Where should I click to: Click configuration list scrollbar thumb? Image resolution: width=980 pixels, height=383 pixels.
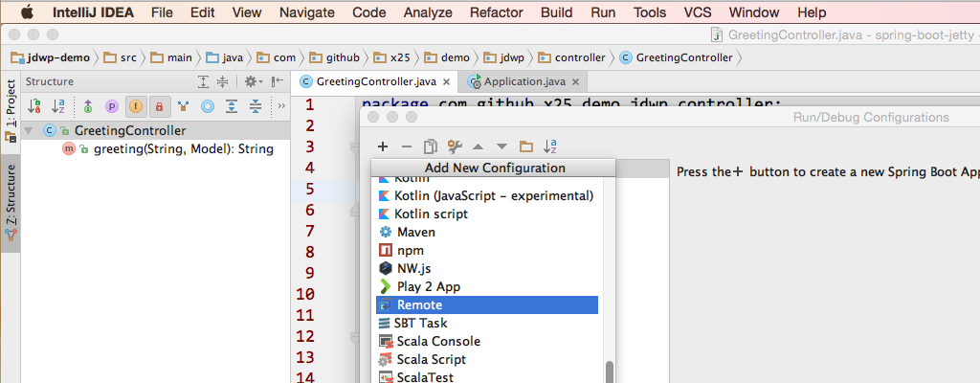pos(610,372)
